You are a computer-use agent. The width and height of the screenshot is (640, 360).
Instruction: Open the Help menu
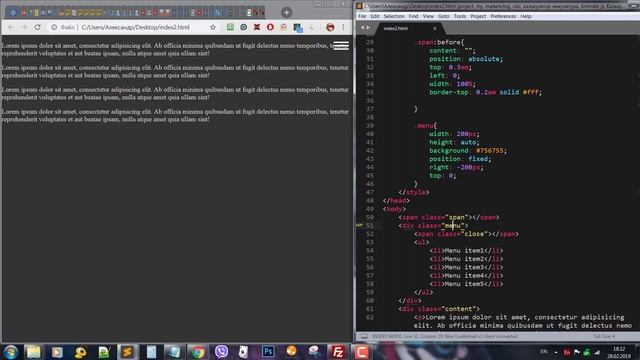[x=526, y=16]
